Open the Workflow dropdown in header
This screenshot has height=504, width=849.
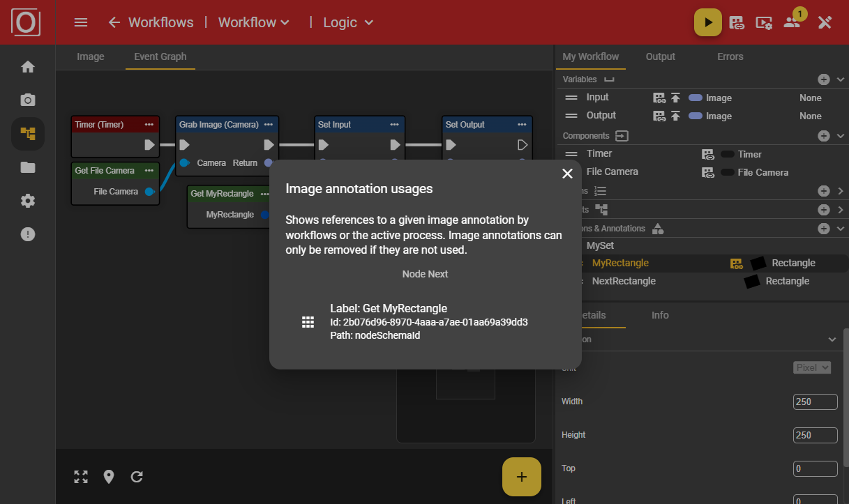click(x=254, y=22)
